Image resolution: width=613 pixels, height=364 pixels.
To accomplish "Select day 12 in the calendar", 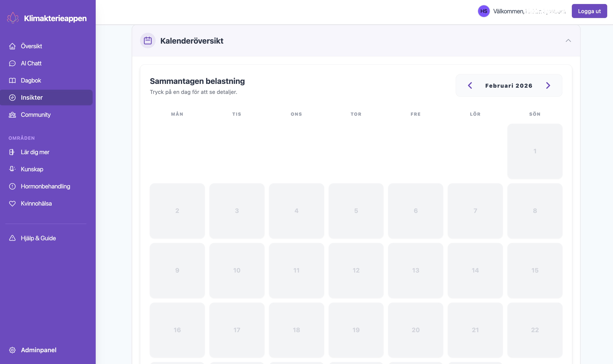I will tap(356, 270).
